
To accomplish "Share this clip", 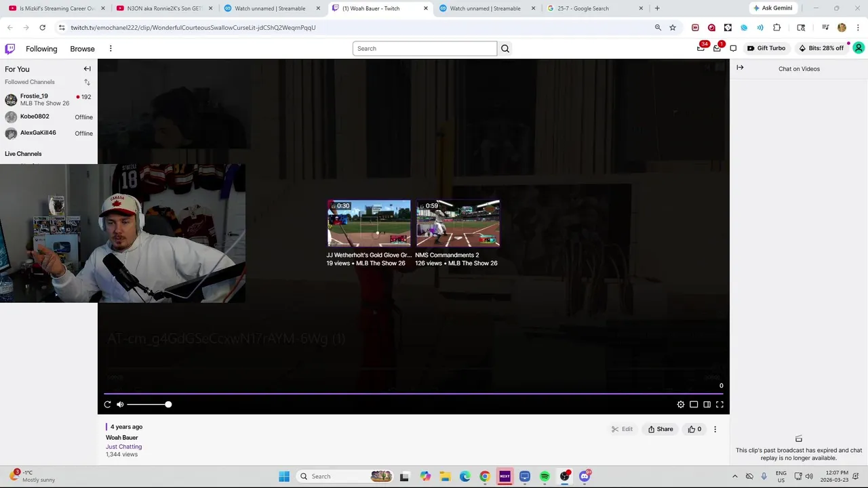I will [660, 429].
